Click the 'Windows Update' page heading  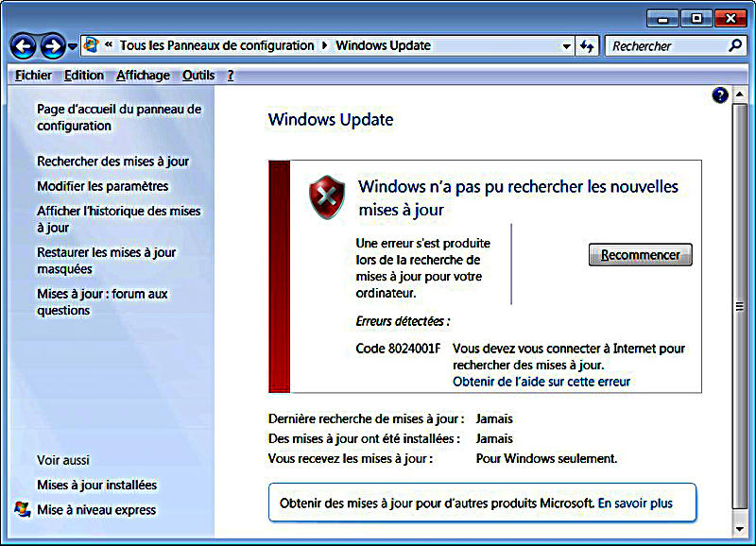pos(331,120)
